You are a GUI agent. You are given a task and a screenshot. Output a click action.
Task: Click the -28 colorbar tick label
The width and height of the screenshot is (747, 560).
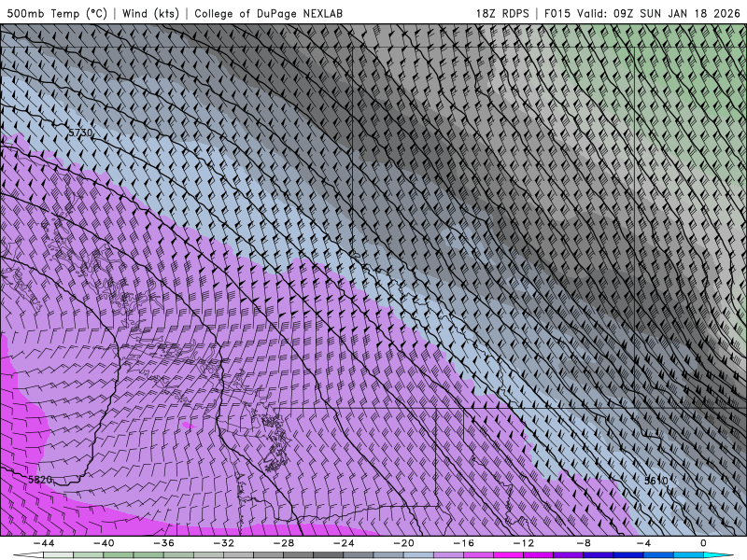(284, 543)
